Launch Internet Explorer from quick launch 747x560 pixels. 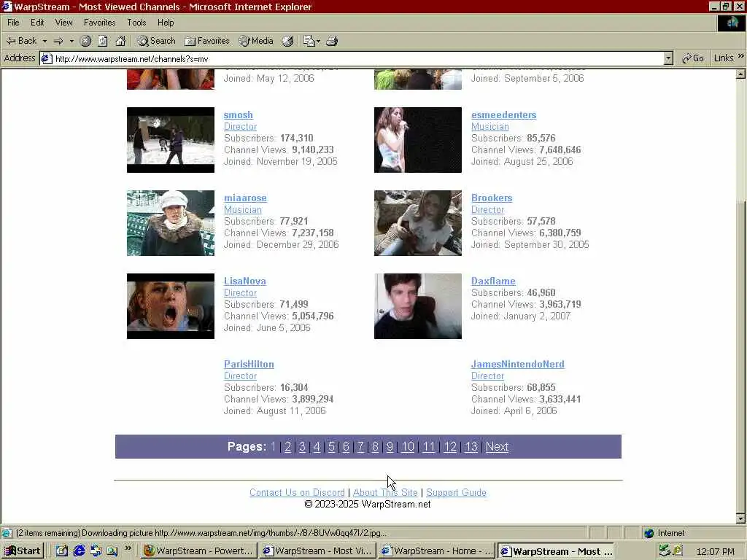pos(79,551)
